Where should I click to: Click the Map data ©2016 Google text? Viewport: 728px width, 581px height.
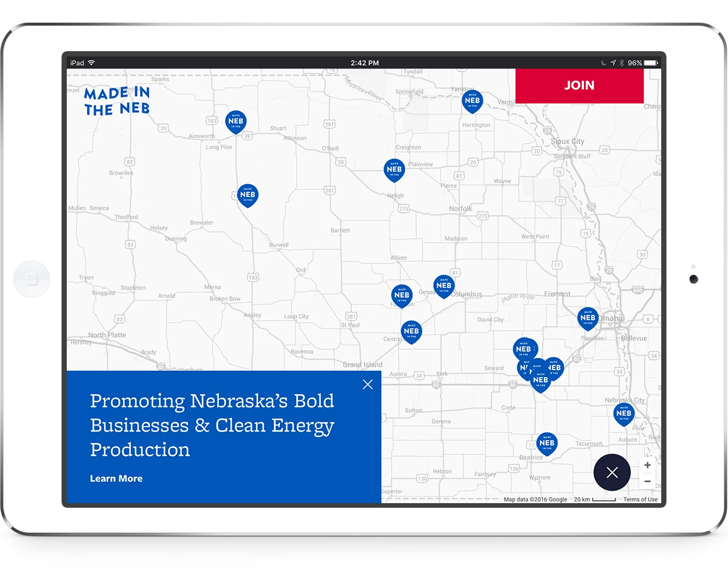click(x=535, y=500)
